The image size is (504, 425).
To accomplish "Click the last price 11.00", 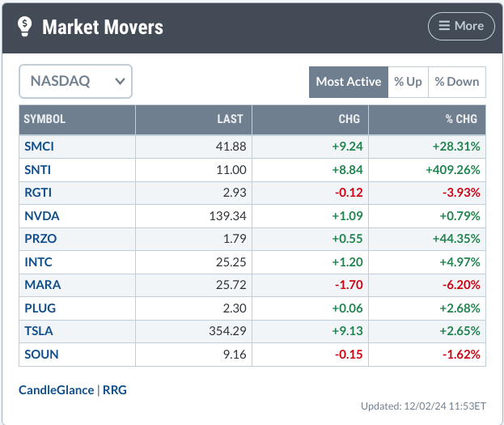I will [231, 169].
